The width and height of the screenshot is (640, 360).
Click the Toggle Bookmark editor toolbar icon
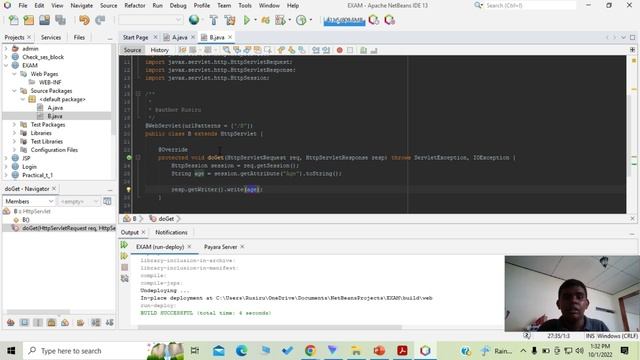301,50
